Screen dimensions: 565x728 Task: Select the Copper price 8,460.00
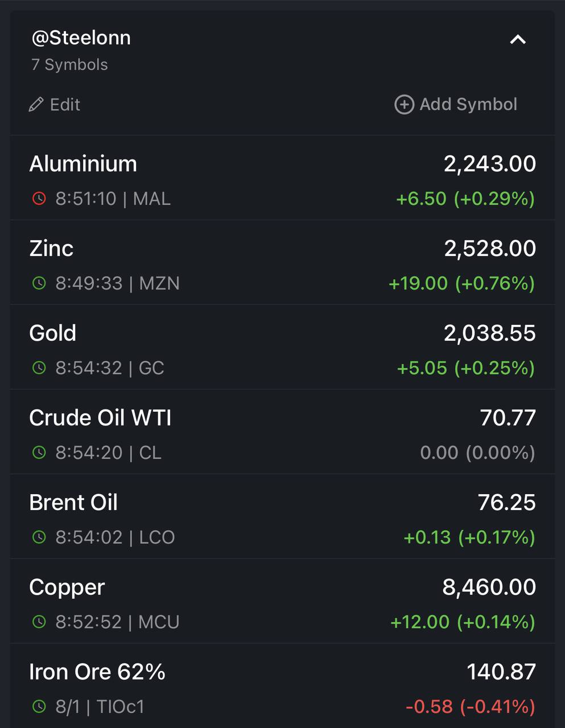pos(489,587)
